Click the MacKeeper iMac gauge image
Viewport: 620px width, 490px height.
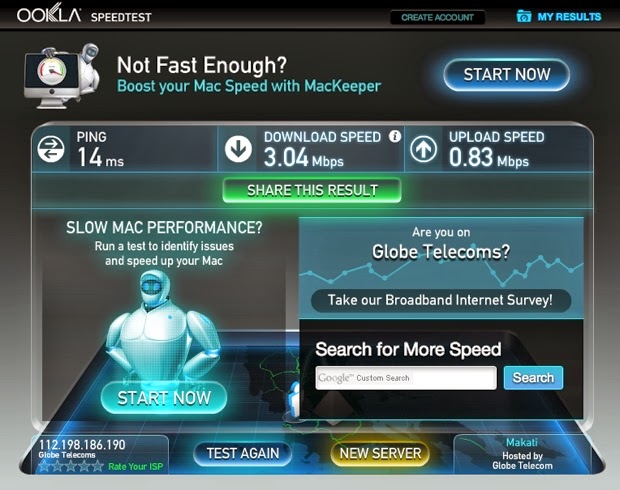point(62,76)
